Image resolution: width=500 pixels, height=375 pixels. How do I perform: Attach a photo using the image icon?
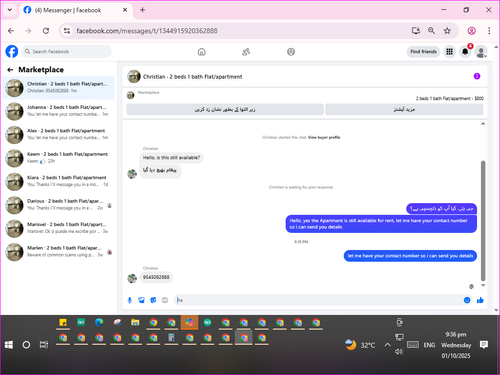(x=142, y=300)
